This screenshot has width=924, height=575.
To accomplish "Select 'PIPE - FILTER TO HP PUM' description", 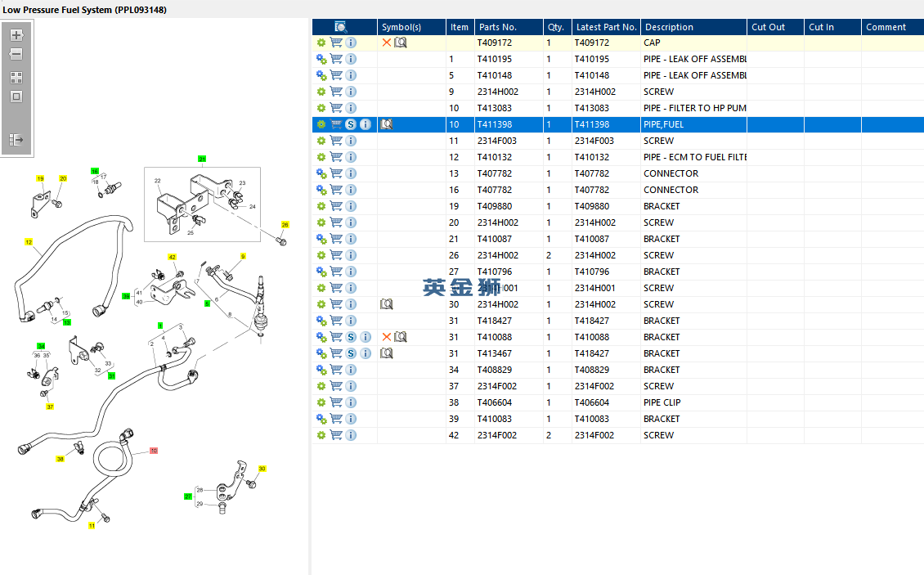I will [x=693, y=108].
